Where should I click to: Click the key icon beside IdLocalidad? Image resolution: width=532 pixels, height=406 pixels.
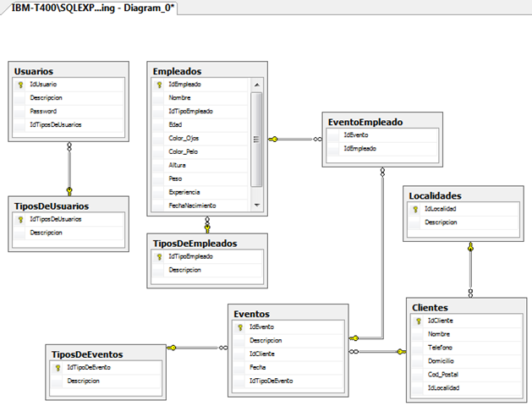click(415, 209)
